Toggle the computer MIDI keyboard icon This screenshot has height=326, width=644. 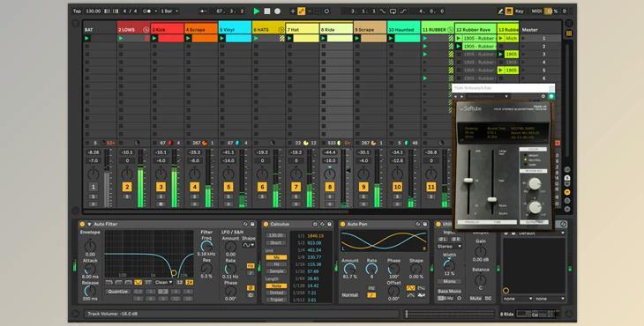509,11
